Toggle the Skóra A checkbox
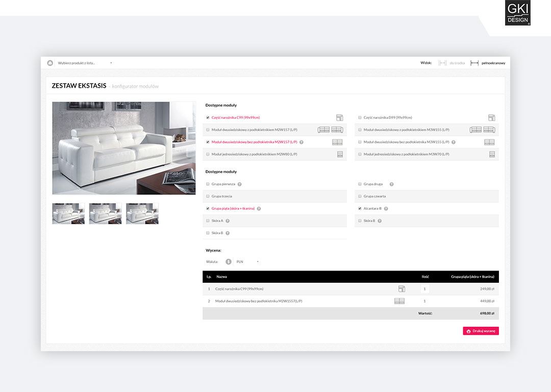This screenshot has width=551, height=392. (207, 220)
